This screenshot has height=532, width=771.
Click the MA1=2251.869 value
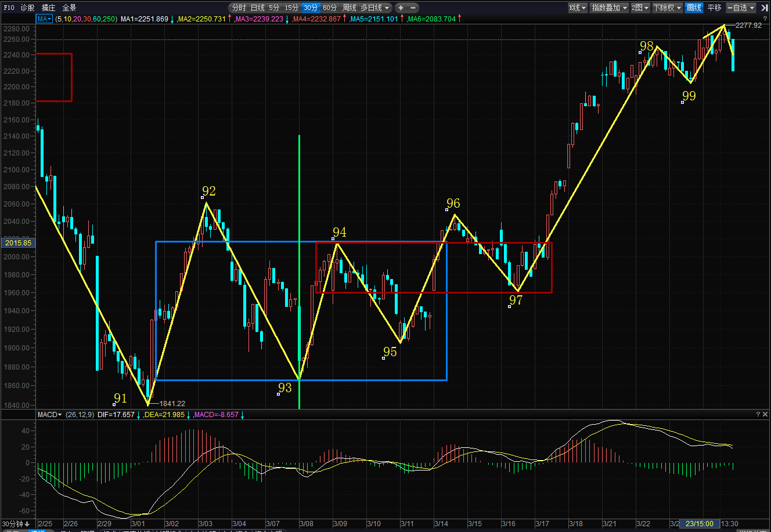click(144, 19)
